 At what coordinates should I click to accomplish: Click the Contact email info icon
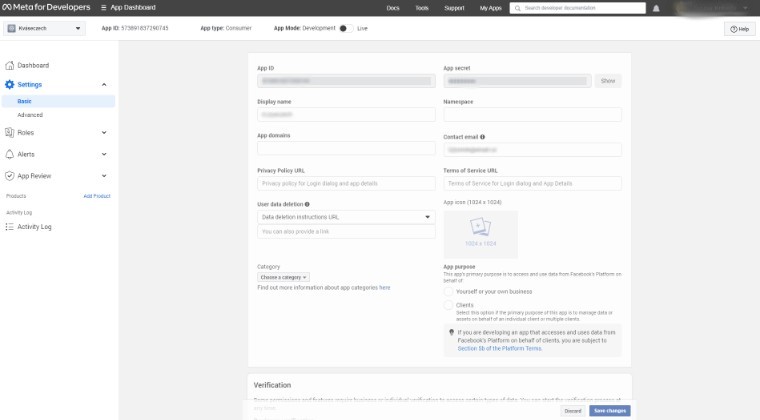(482, 137)
